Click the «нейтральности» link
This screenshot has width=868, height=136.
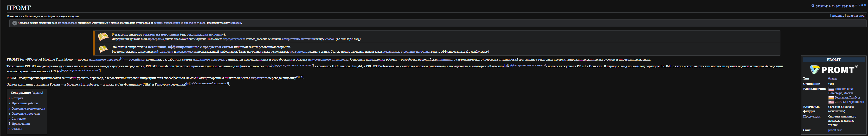tap(163, 52)
